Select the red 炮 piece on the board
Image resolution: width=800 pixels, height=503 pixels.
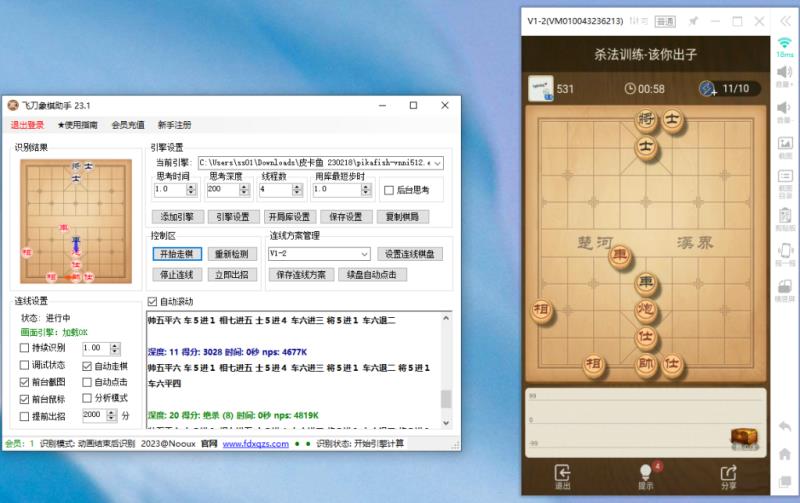[x=646, y=309]
